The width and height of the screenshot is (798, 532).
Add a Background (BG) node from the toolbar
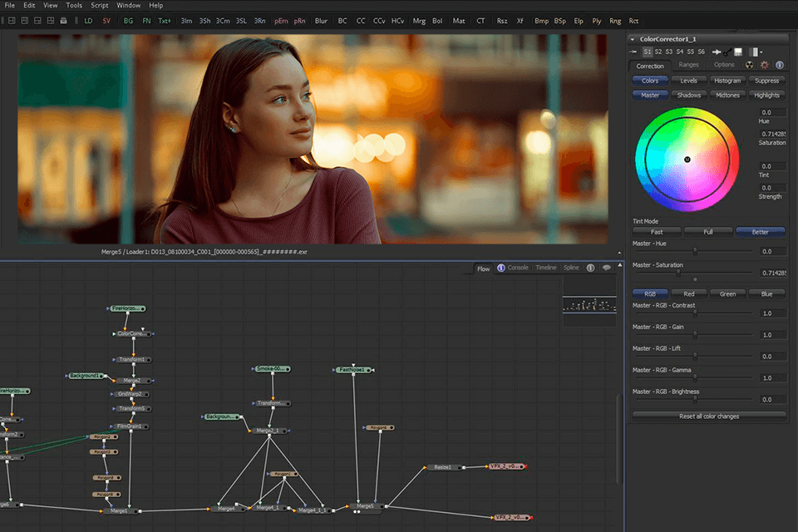[x=128, y=20]
